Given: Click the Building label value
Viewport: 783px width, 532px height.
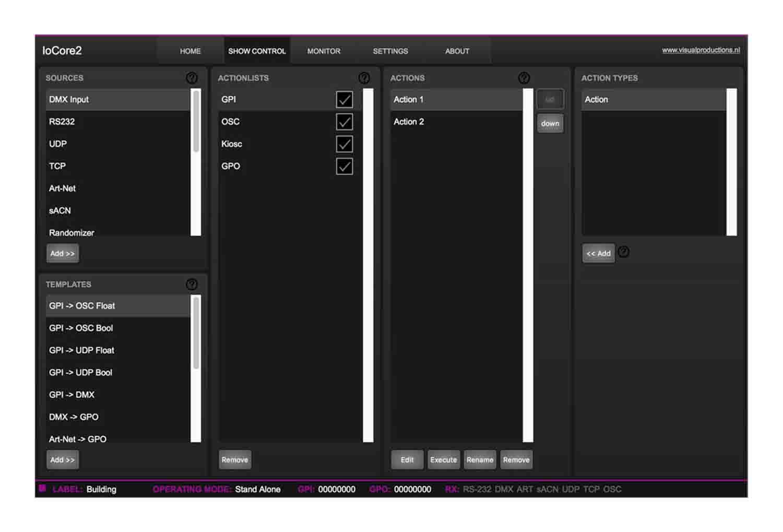Looking at the screenshot, I should [x=101, y=489].
